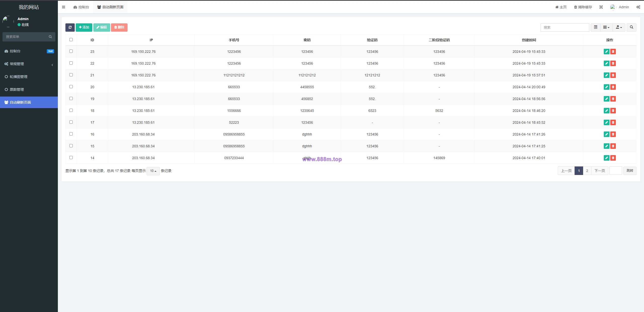Open the per-page records count dropdown
This screenshot has height=312, width=644.
click(153, 171)
